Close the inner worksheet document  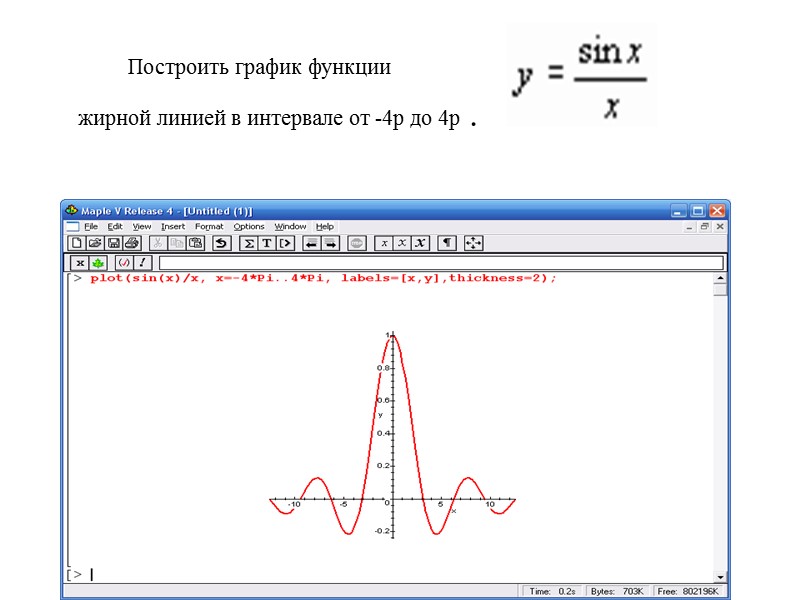coord(720,227)
